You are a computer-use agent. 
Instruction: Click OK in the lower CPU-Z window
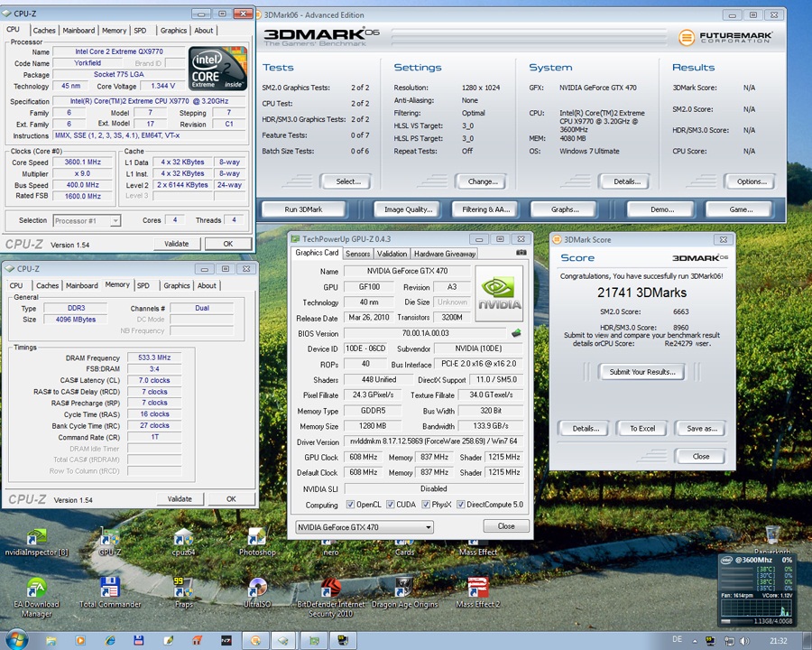click(x=231, y=499)
